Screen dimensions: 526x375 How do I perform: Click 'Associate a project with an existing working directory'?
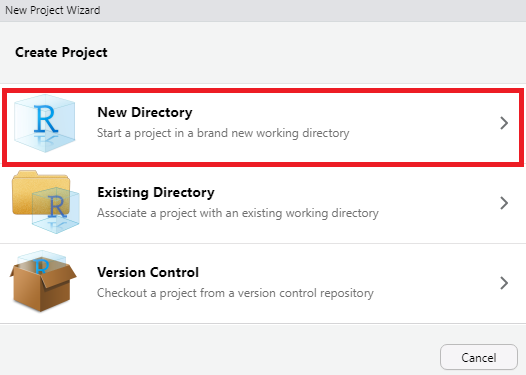[238, 213]
